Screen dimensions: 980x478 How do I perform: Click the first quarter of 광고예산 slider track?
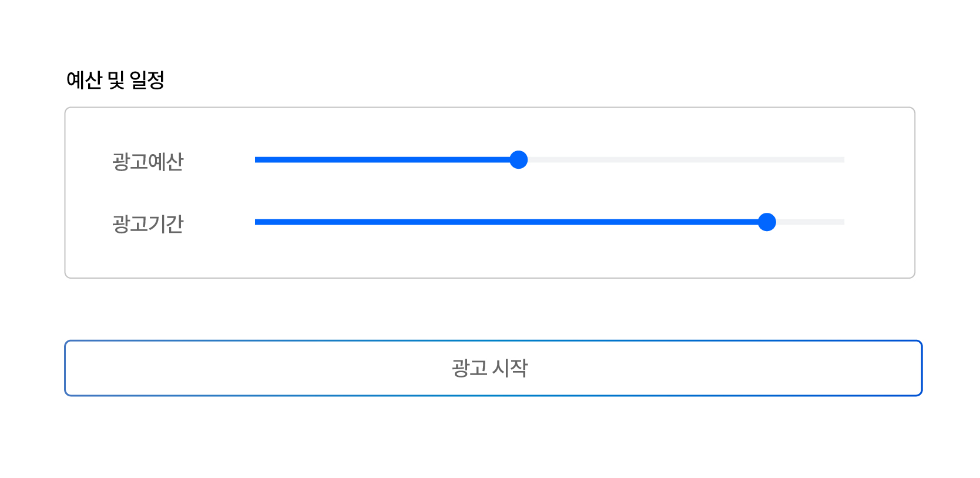point(402,160)
